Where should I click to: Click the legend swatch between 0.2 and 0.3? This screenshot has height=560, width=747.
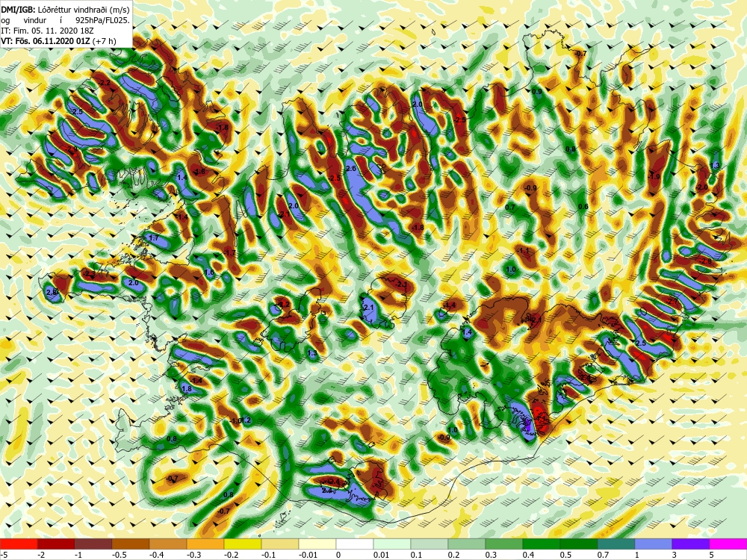pyautogui.click(x=466, y=544)
